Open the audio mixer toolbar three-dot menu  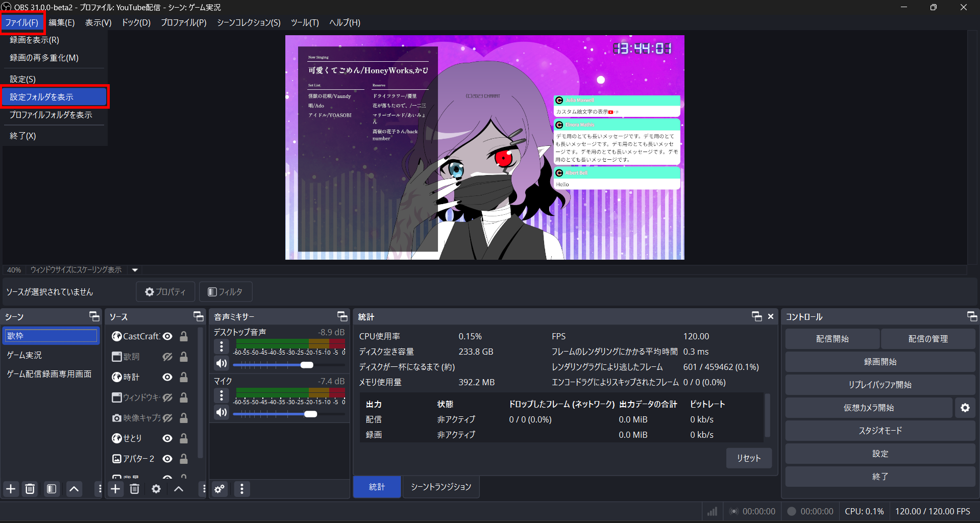coord(242,489)
